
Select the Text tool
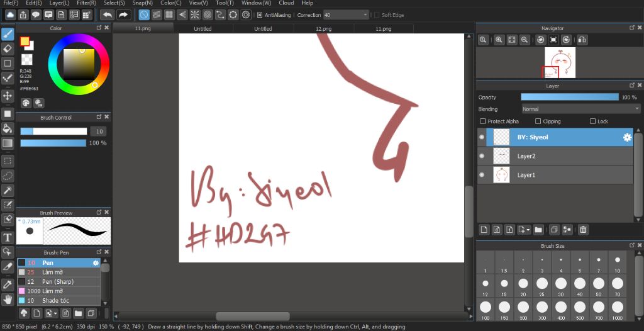point(8,237)
